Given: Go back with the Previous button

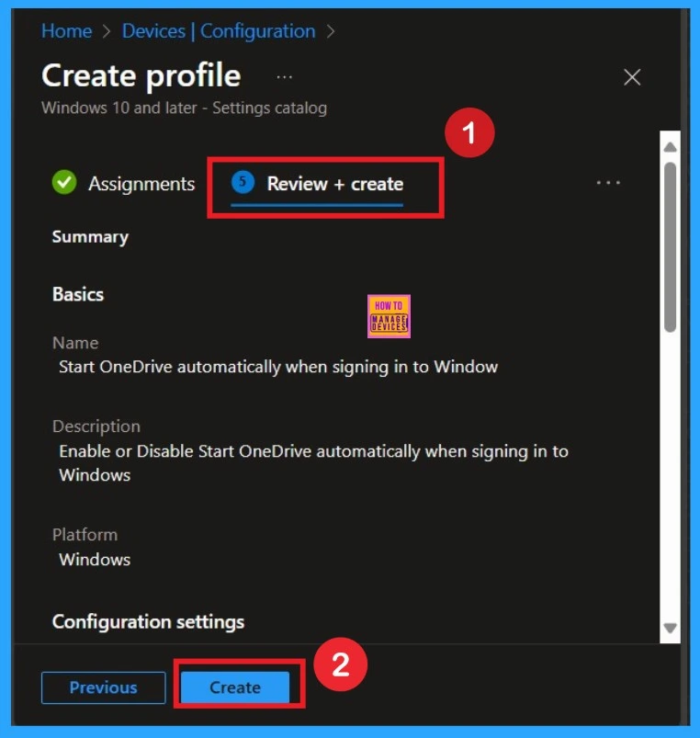Looking at the screenshot, I should [x=104, y=687].
